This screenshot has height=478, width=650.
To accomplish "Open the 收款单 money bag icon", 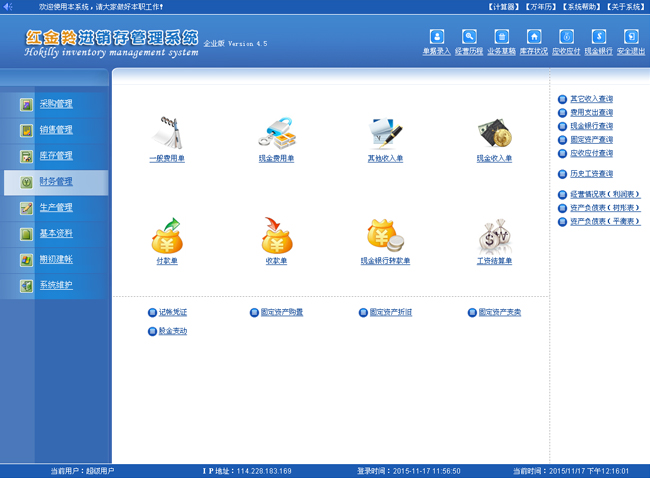I will pyautogui.click(x=276, y=236).
